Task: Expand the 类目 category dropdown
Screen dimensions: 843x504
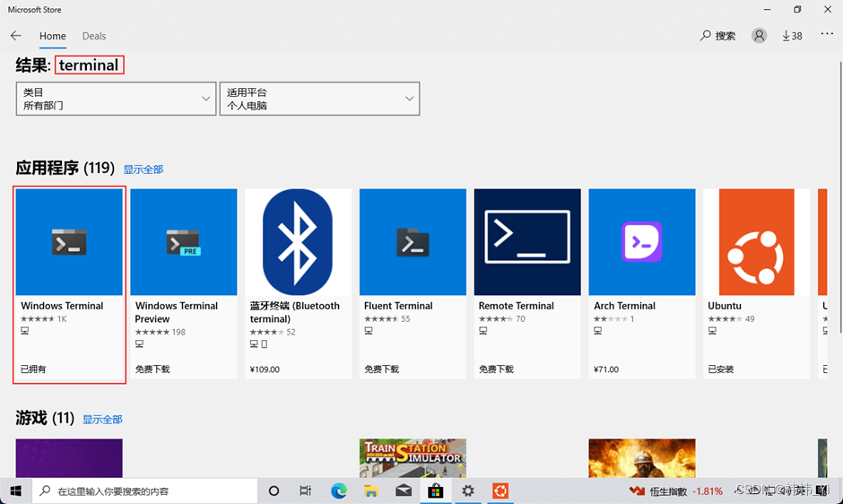Action: pos(116,99)
